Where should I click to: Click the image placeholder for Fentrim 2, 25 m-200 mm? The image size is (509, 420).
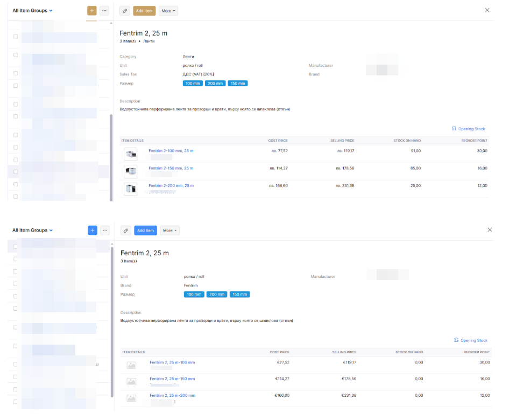pos(131,398)
